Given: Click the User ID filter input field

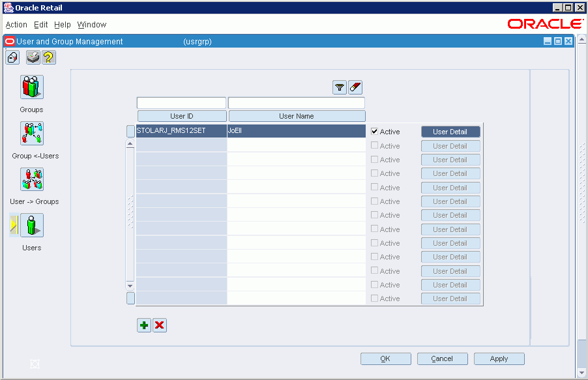Looking at the screenshot, I should point(181,103).
